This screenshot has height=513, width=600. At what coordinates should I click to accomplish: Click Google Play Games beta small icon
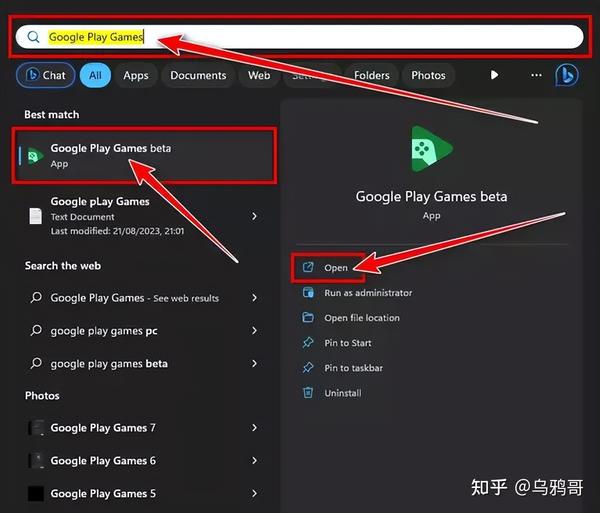(x=36, y=156)
